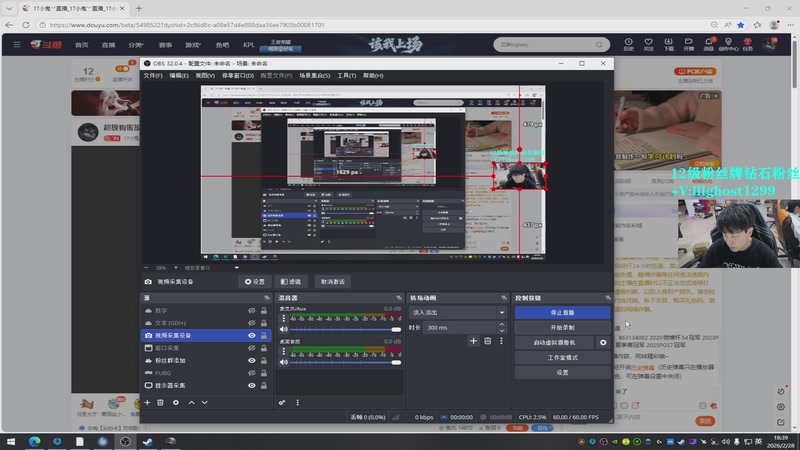The image size is (800, 450).
Task: Undock the 转场动画 panel with float icon
Action: click(504, 298)
